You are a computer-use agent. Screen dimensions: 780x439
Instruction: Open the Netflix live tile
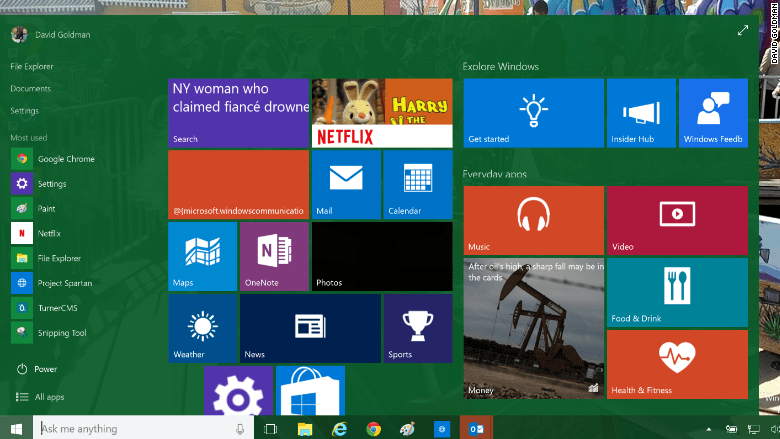pyautogui.click(x=382, y=113)
